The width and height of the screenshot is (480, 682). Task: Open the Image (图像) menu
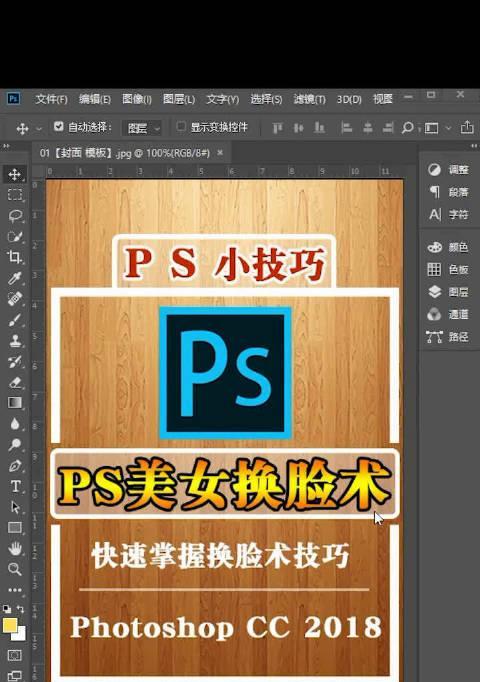pyautogui.click(x=137, y=99)
